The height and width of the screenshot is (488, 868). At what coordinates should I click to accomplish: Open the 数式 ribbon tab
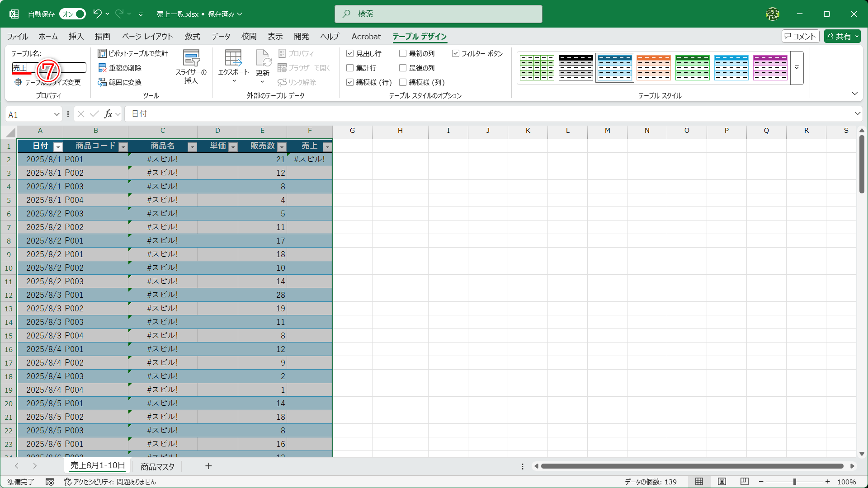click(192, 37)
